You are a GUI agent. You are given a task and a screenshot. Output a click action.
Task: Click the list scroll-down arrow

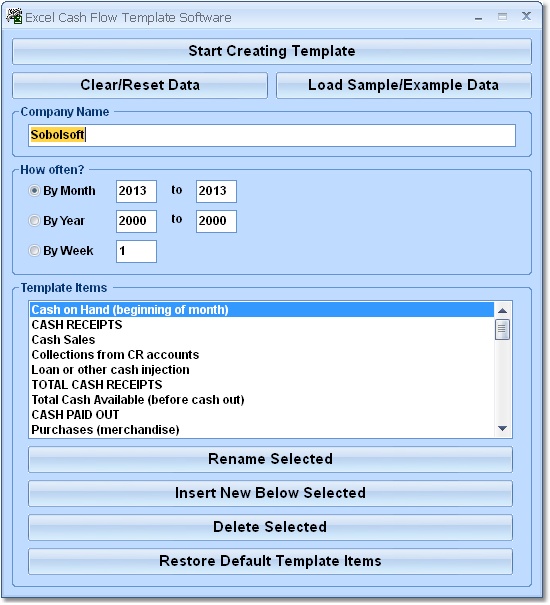pos(502,428)
